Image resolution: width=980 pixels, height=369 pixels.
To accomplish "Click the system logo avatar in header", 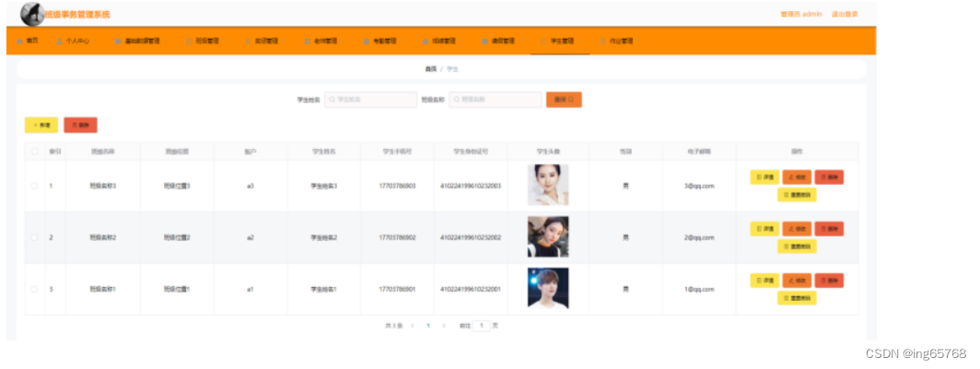I will click(32, 14).
